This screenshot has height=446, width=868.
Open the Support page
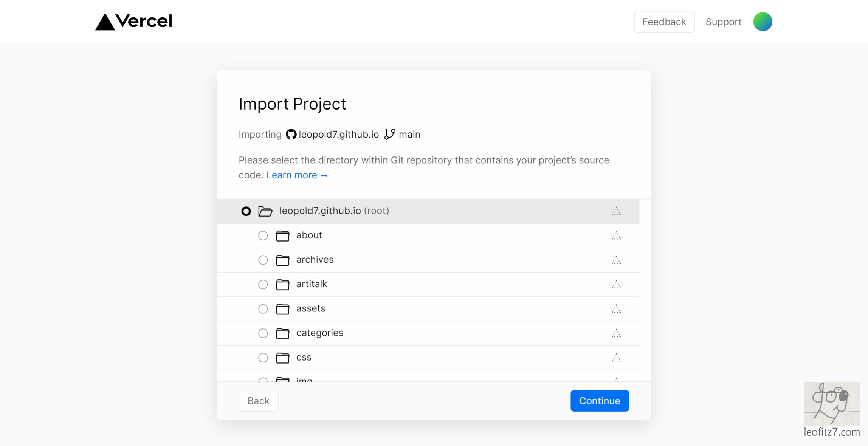[723, 22]
